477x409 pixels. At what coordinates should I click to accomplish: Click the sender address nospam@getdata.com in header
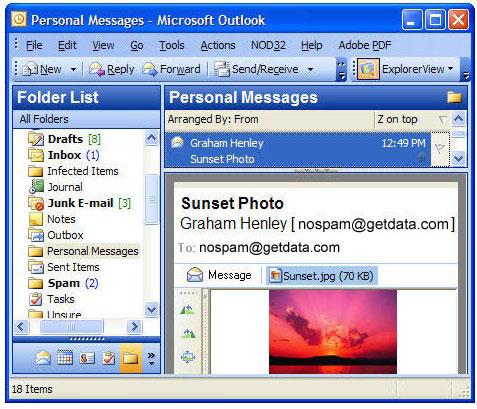pyautogui.click(x=373, y=224)
